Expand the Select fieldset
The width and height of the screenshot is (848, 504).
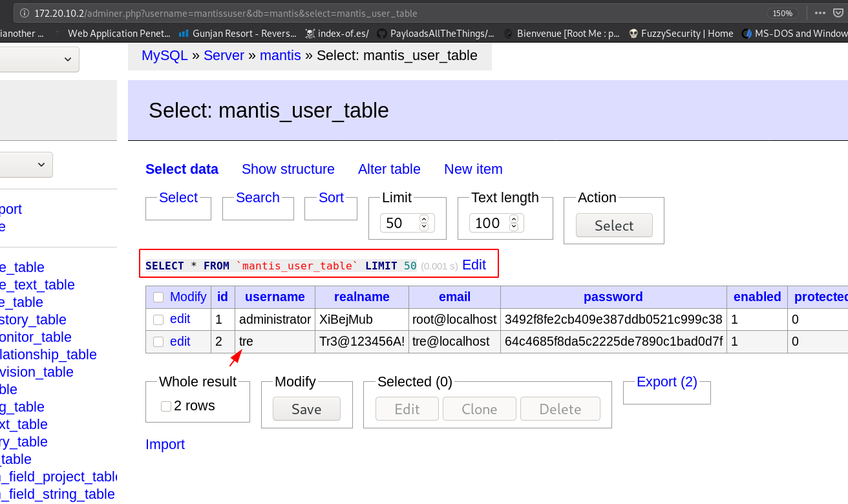coord(178,198)
